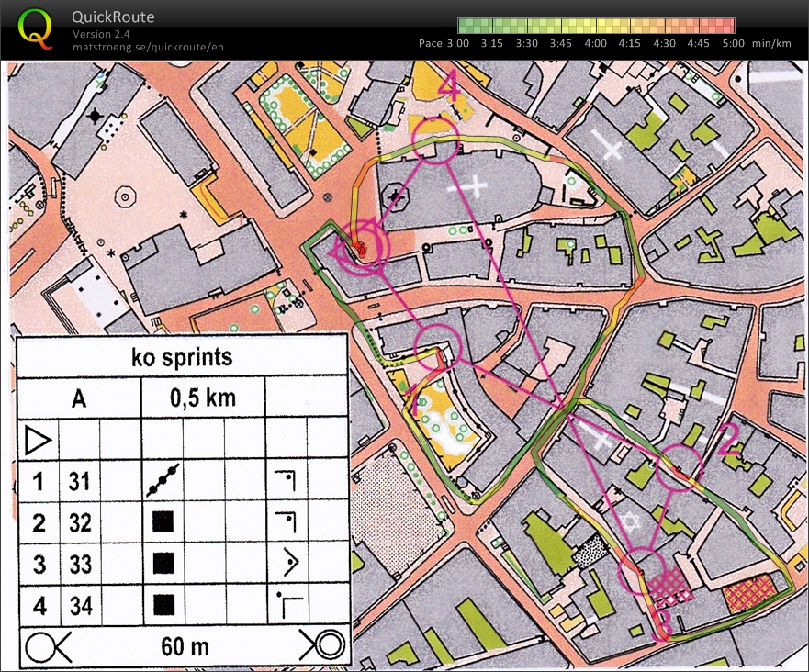Click the ko sprints table header
The width and height of the screenshot is (809, 672).
click(182, 357)
